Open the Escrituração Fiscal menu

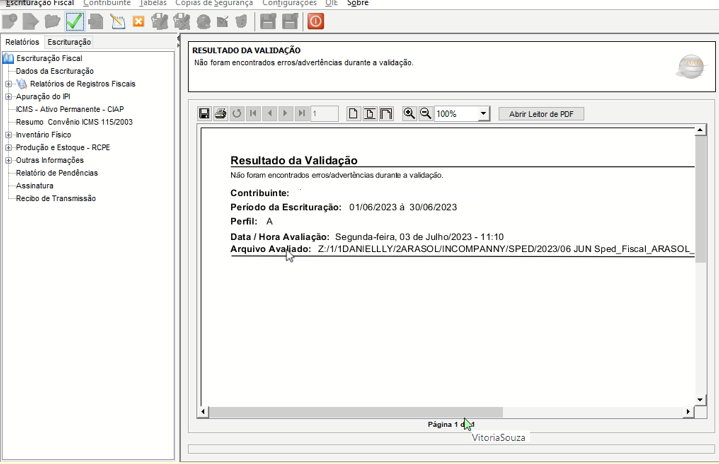[40, 3]
